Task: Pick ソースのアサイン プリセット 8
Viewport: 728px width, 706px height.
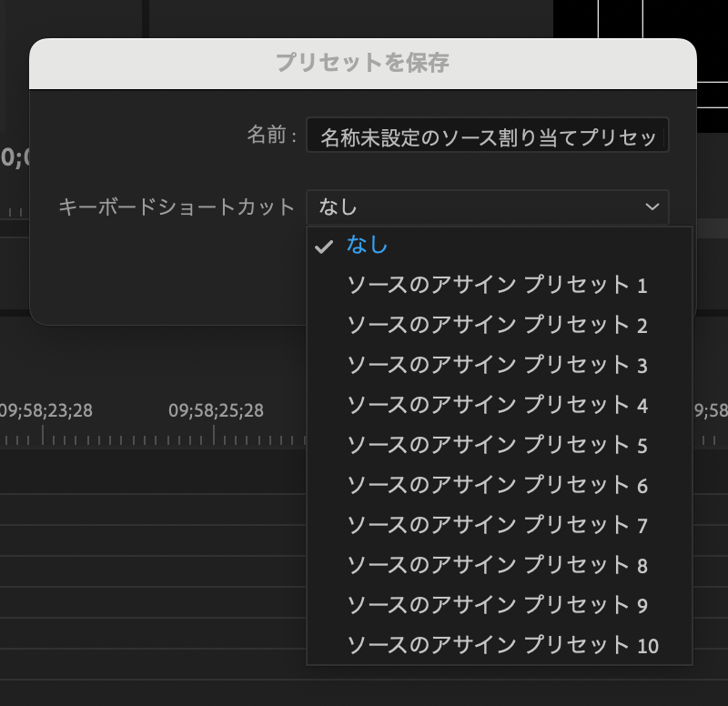Action: point(497,566)
